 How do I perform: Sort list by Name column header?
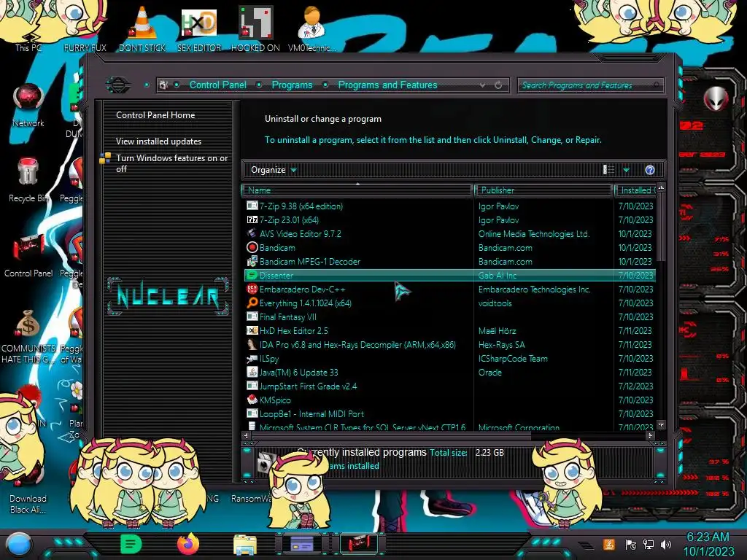(357, 190)
